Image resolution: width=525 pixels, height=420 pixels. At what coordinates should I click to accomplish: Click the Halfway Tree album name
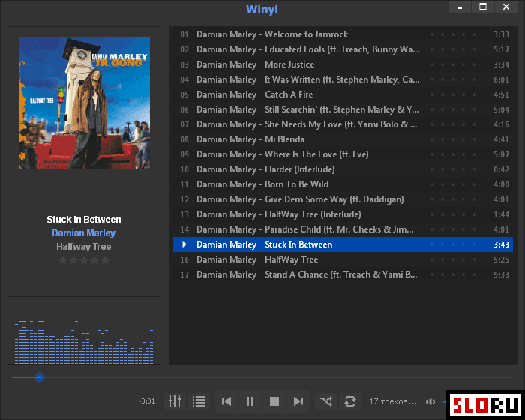coord(84,247)
